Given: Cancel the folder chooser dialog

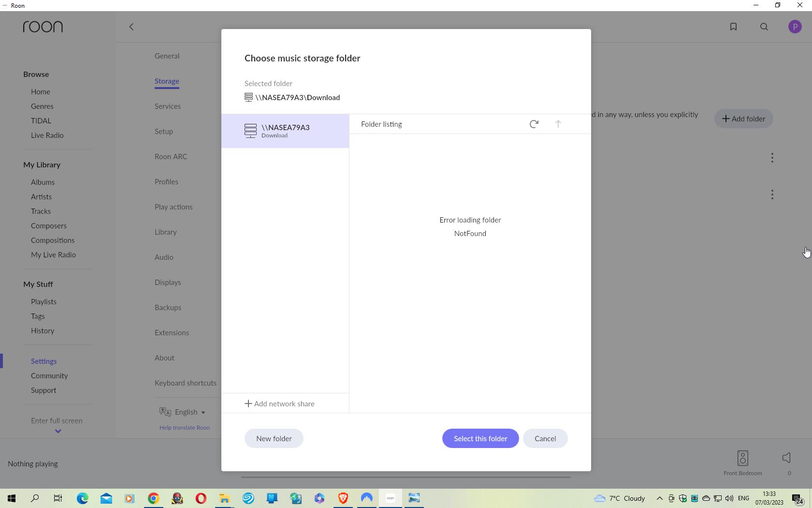Looking at the screenshot, I should 545,438.
